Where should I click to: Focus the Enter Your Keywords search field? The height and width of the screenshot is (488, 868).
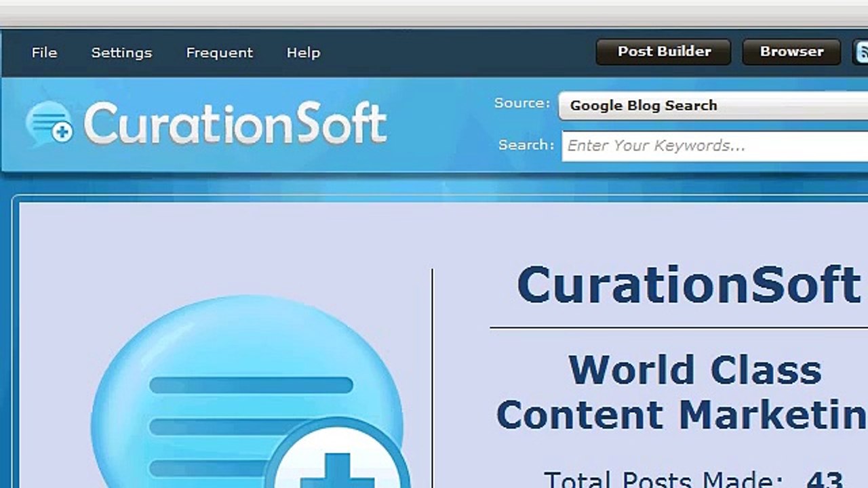[x=715, y=146]
